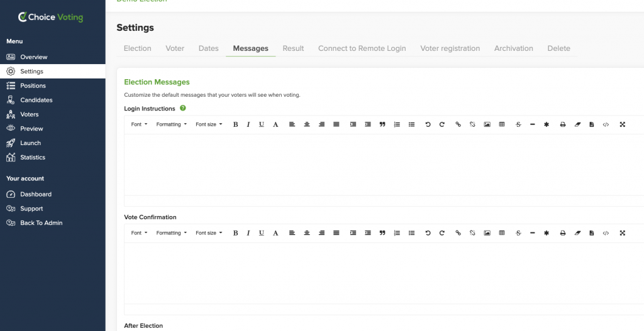This screenshot has height=331, width=644.
Task: Click inside the Vote Confirmation text area
Action: [384, 273]
